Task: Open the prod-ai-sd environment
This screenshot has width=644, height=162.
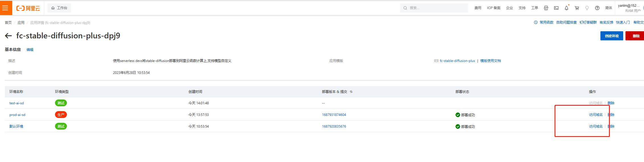Action: click(17, 115)
